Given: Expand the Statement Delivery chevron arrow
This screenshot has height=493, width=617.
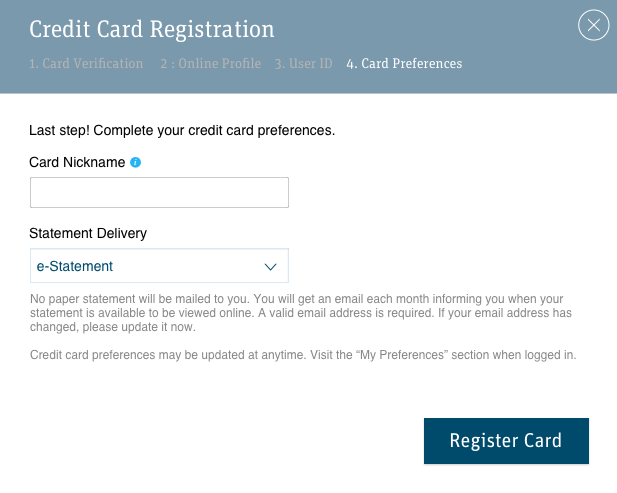Looking at the screenshot, I should [x=269, y=267].
